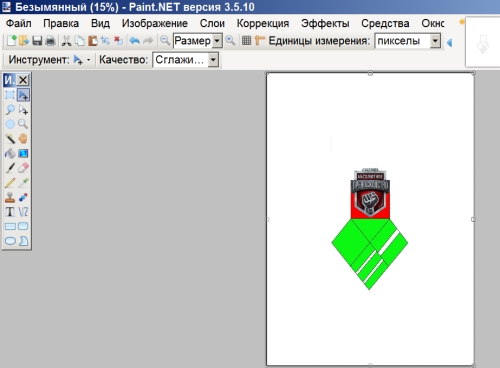
Task: Zoom in with magnifier plus icon
Action: point(230,41)
